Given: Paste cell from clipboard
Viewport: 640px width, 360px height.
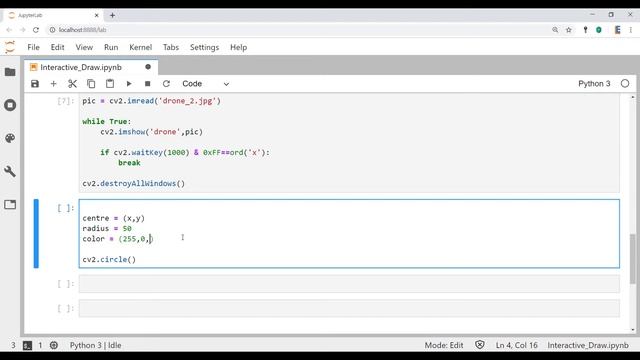Looking at the screenshot, I should coord(110,84).
